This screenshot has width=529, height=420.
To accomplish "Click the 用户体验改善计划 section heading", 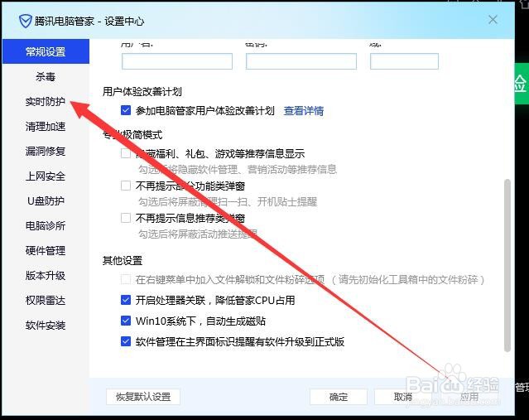I will pyautogui.click(x=142, y=91).
